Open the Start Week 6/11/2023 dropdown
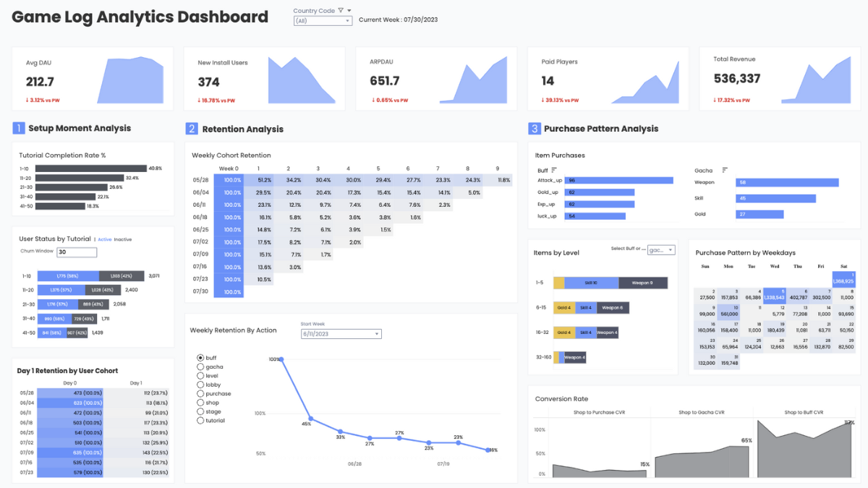Screen dimensions: 868x488 point(341,334)
